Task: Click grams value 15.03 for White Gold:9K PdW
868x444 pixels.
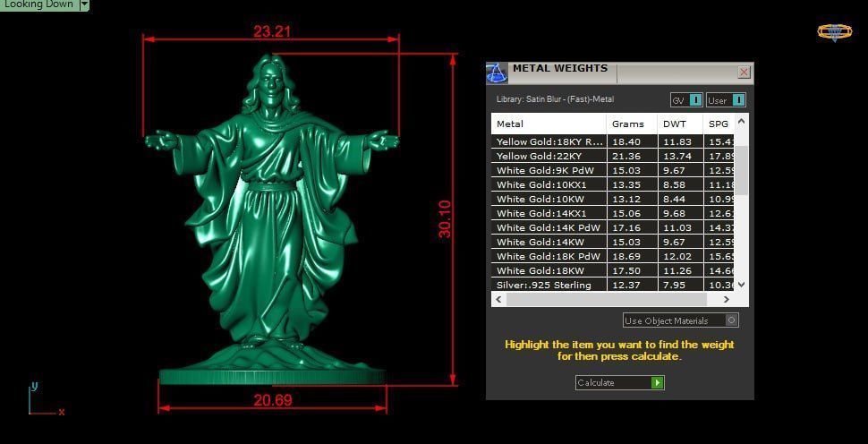Action: 626,170
